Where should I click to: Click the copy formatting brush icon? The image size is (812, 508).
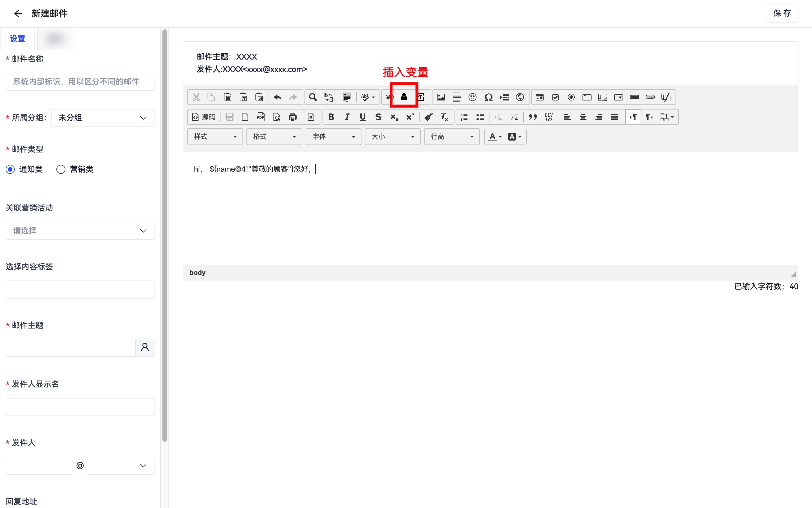[429, 117]
